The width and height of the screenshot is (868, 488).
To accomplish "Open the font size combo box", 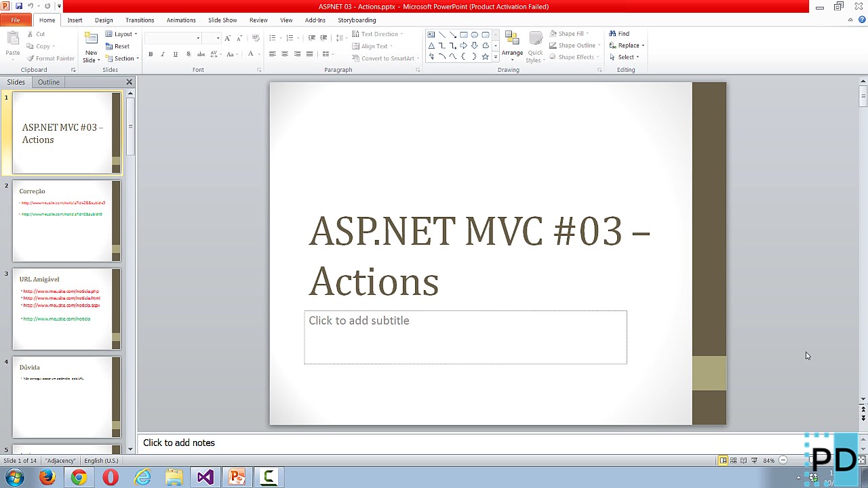I will coord(212,38).
